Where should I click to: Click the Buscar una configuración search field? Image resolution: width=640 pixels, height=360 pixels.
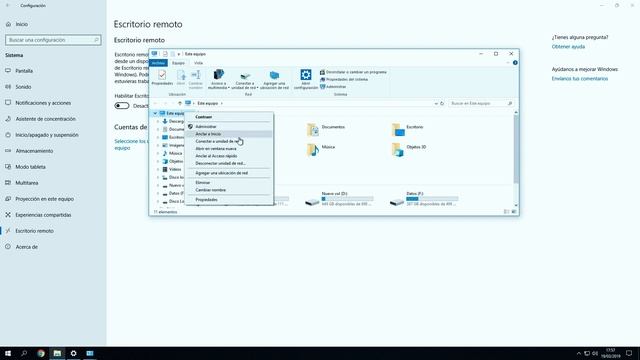click(x=53, y=40)
